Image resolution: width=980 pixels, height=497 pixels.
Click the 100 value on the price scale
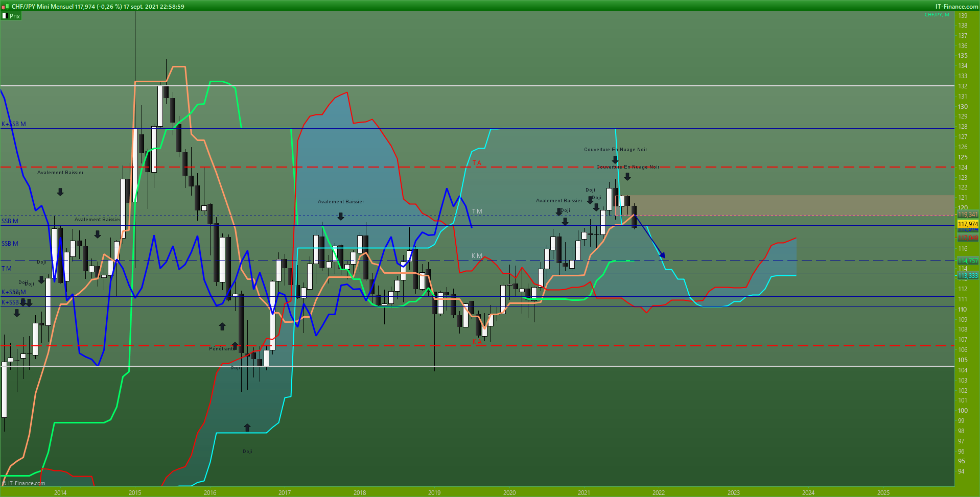963,411
